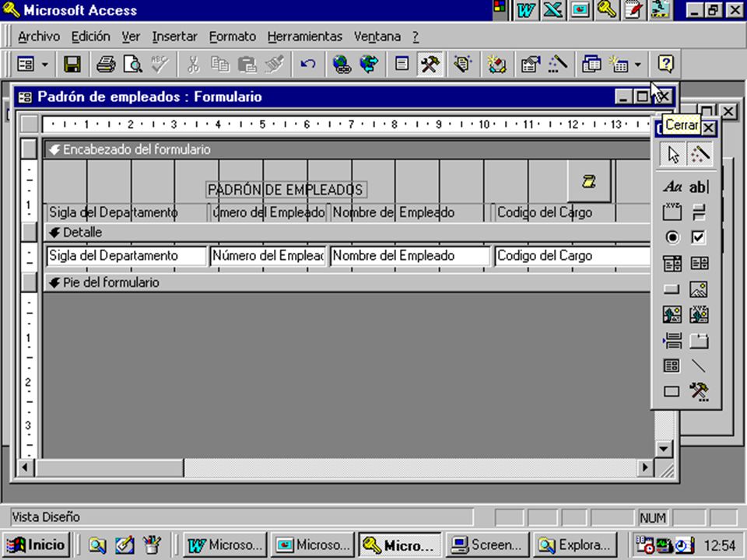747x560 pixels.
Task: Select the Page Break tool in toolbox
Action: click(672, 340)
